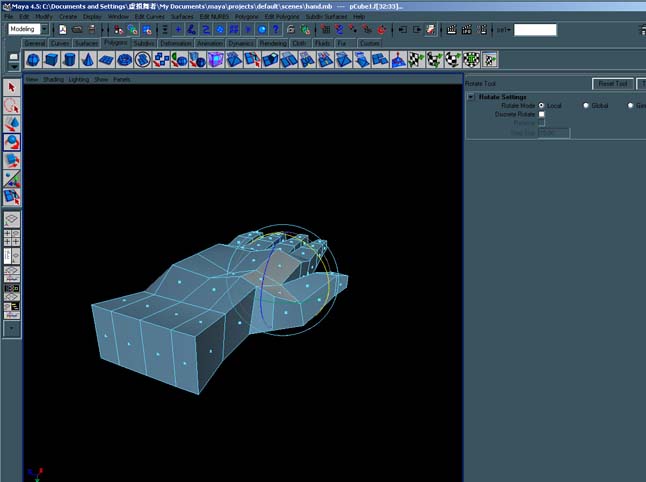
Task: Open the shelf options arrow menu
Action: click(14, 66)
